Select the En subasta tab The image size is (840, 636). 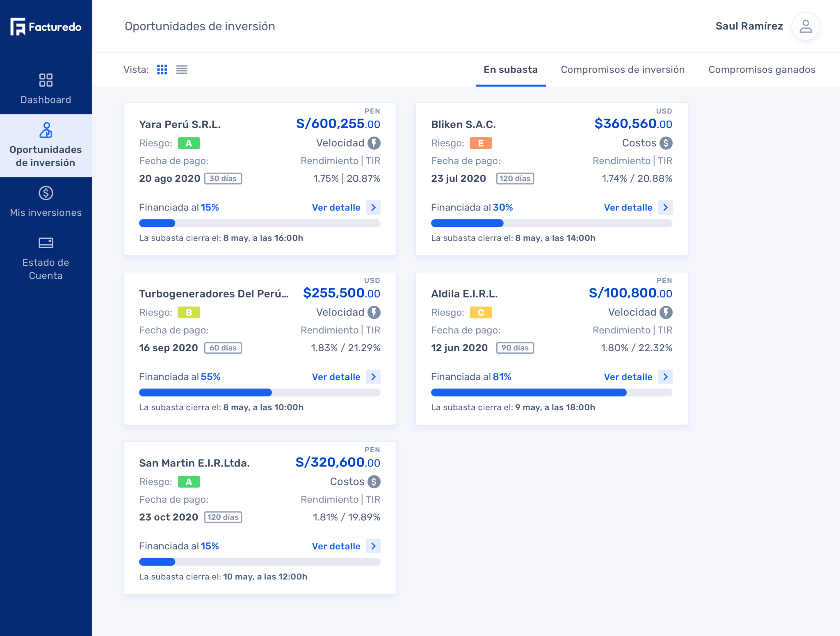(511, 70)
